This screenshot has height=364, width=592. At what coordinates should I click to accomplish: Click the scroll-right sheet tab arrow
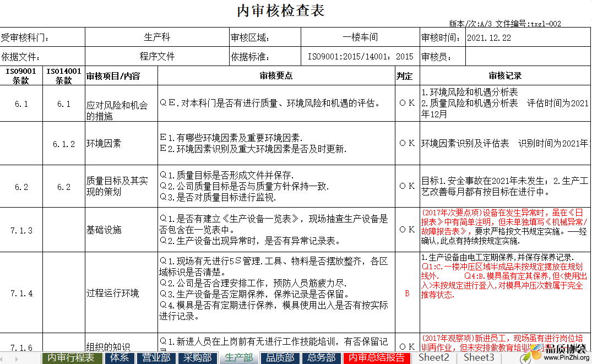[x=16, y=358]
